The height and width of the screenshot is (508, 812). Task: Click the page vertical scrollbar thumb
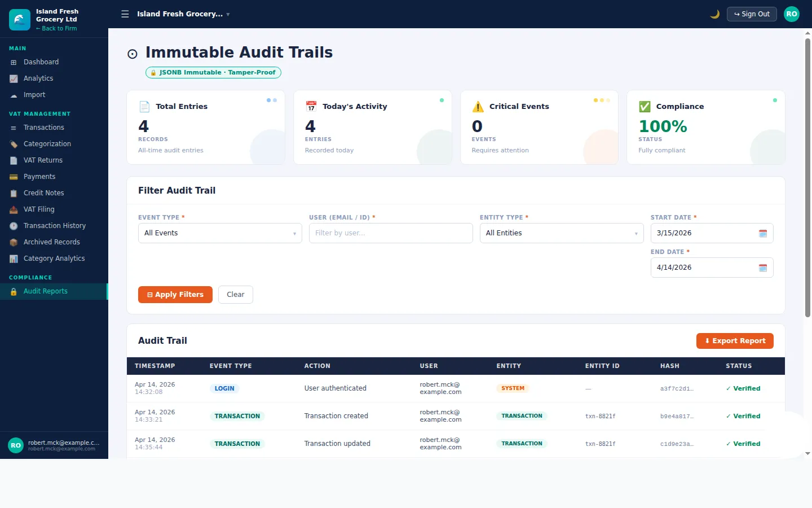[x=807, y=178]
